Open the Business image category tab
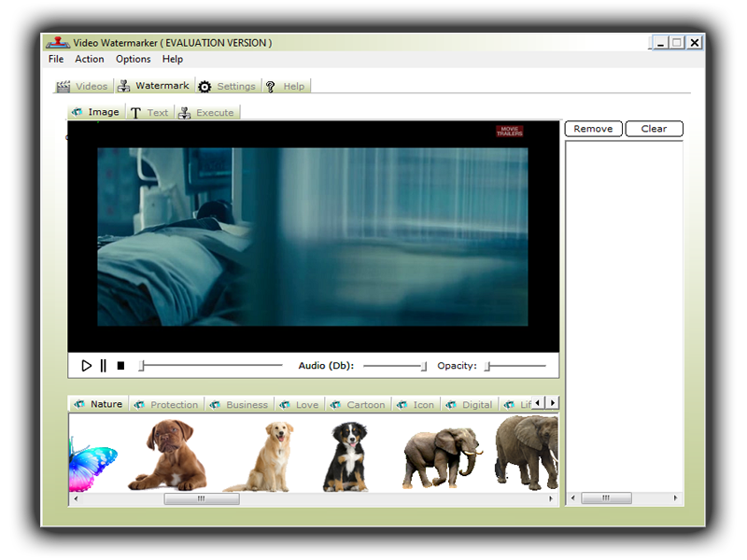The width and height of the screenshot is (747, 560). point(240,405)
